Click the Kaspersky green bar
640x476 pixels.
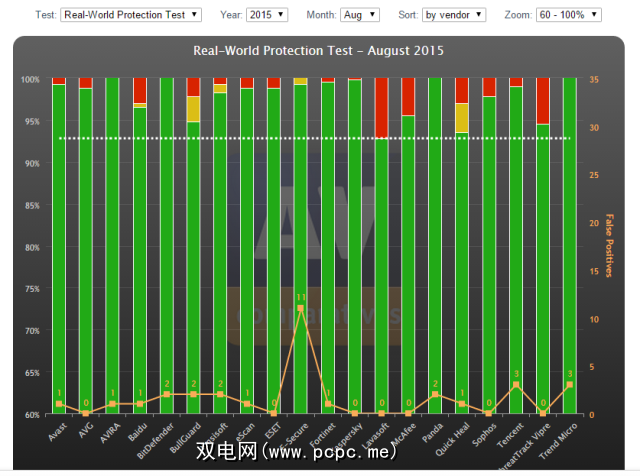tap(355, 247)
